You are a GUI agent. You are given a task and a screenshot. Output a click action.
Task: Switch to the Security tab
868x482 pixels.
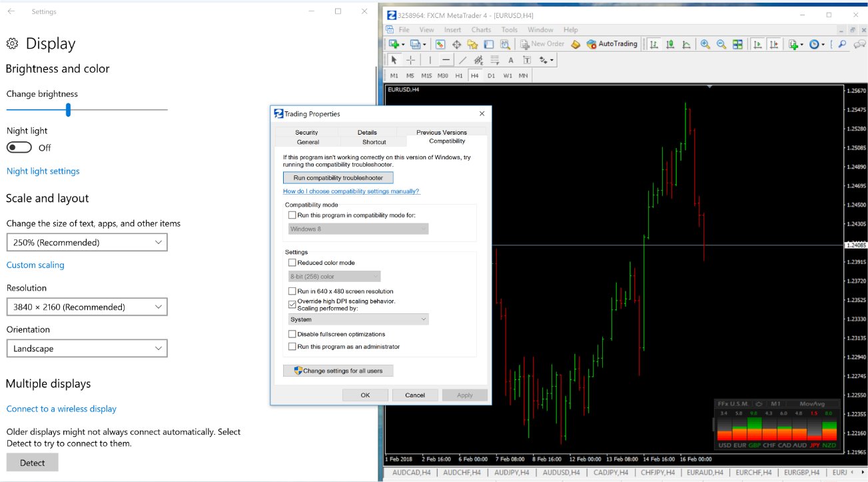pos(306,132)
